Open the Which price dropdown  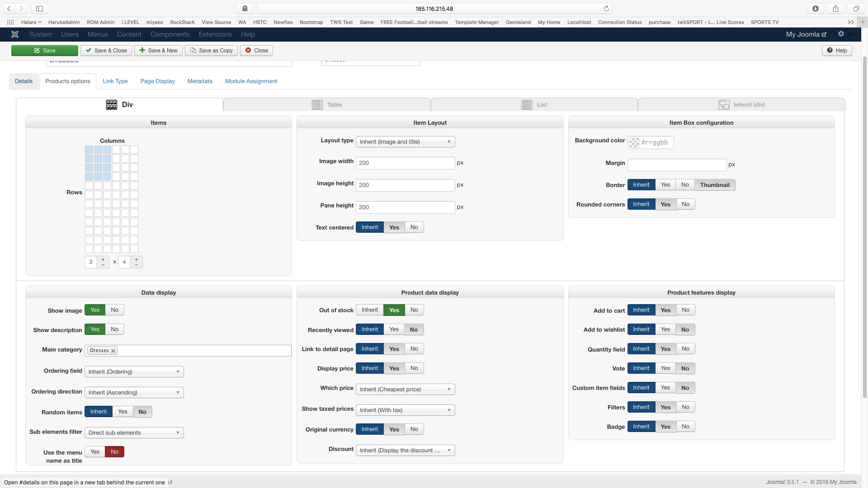coord(405,389)
